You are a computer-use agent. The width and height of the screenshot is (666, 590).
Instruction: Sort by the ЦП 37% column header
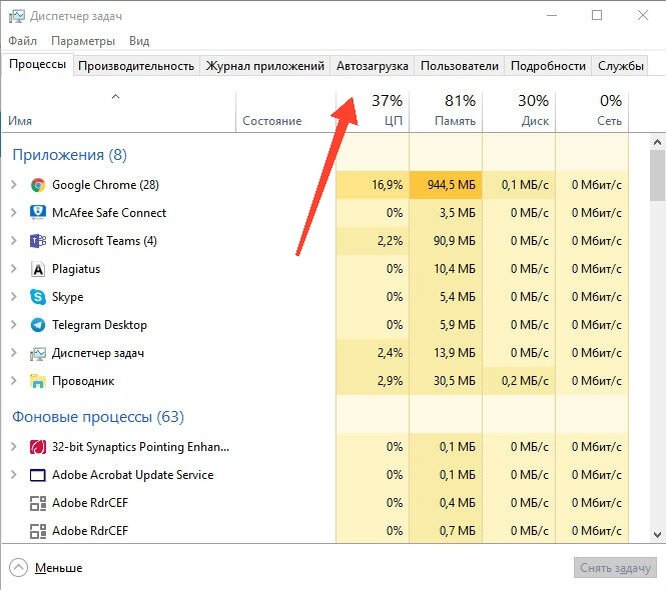[x=373, y=111]
